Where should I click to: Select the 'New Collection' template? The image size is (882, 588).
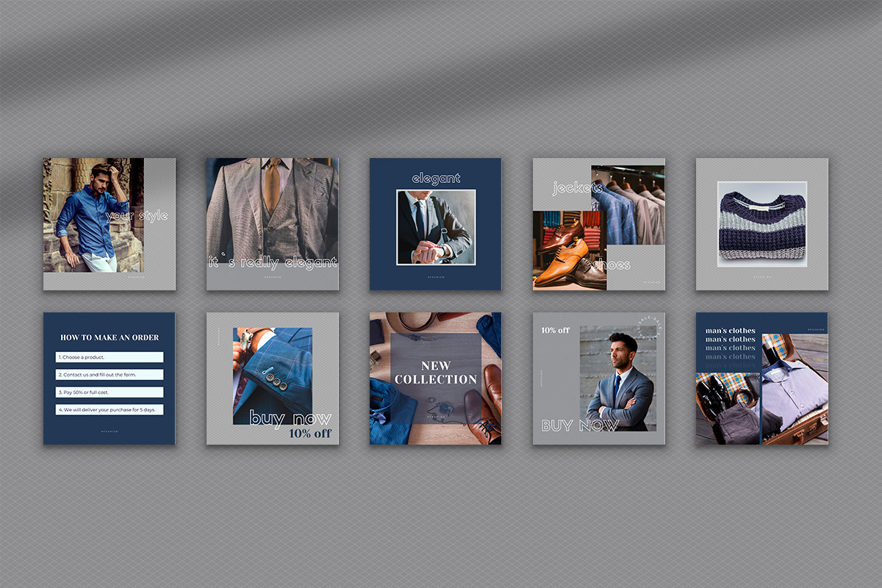point(435,379)
